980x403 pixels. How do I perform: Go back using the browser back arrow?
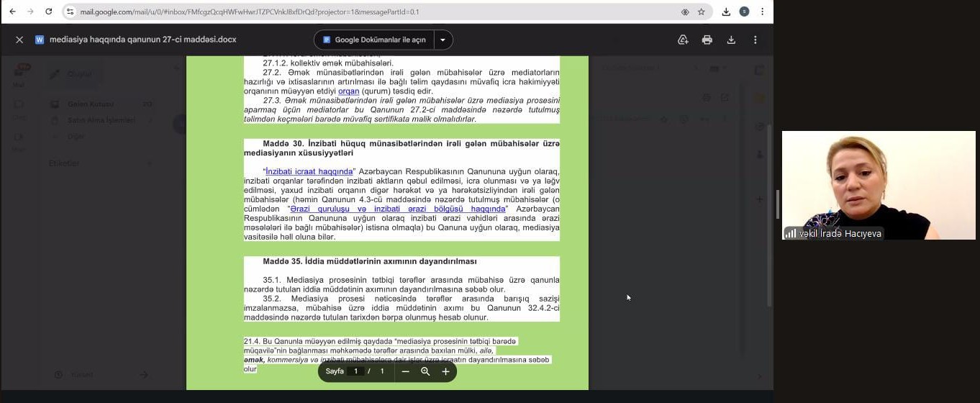click(12, 12)
